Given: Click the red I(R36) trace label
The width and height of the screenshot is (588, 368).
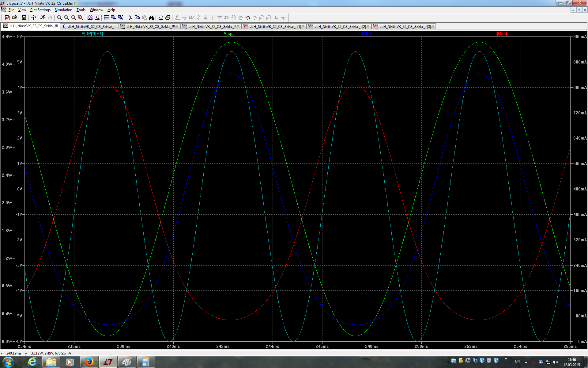Looking at the screenshot, I should [x=501, y=34].
